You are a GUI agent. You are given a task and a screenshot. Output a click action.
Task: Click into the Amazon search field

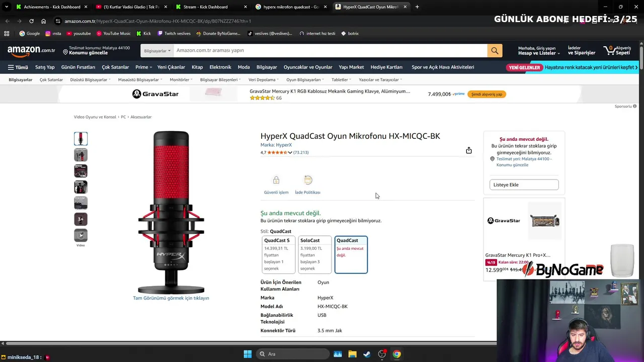(x=330, y=50)
